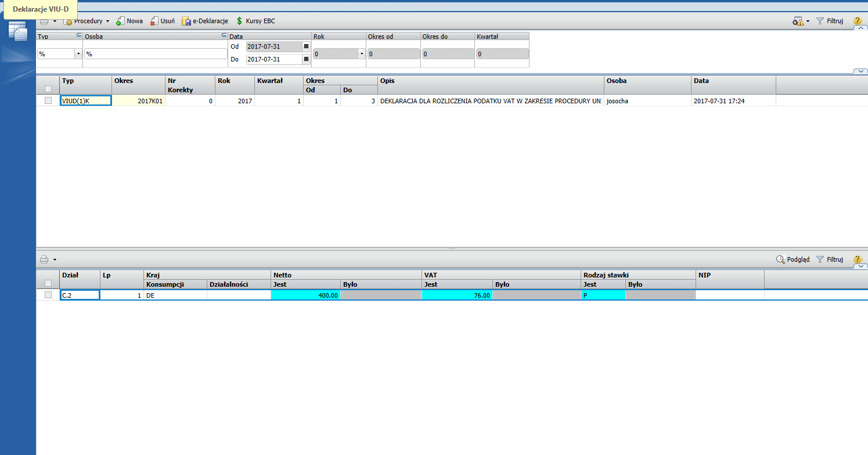The image size is (868, 455).
Task: Expand the panel with chevron below filters
Action: tap(860, 71)
